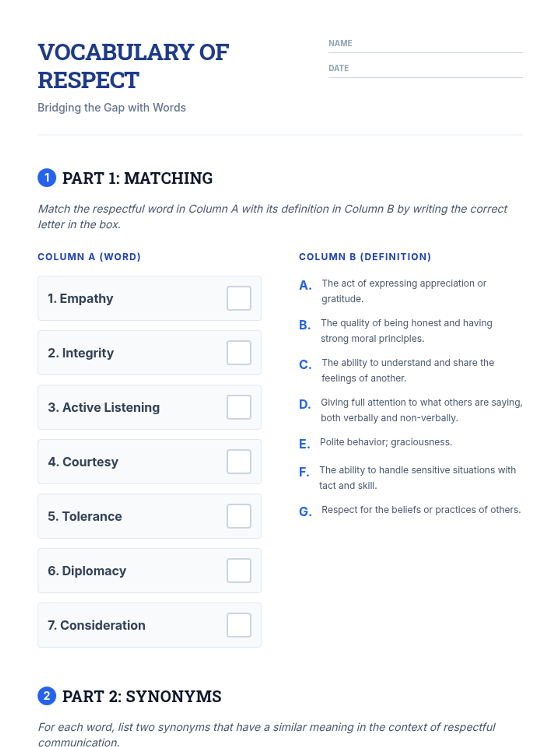Click the answer box next to Empathy
Viewport: 560px width, 747px height.
pos(239,298)
